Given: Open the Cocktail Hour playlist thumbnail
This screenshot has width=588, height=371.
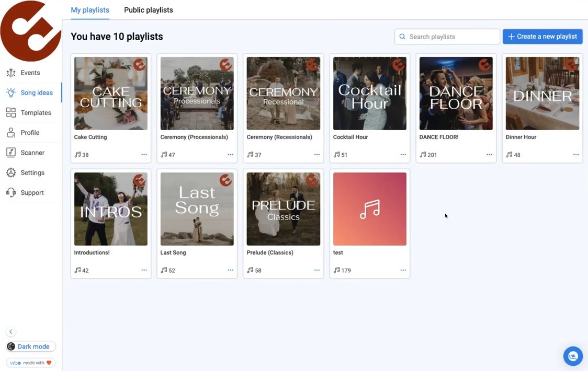Looking at the screenshot, I should [x=369, y=93].
